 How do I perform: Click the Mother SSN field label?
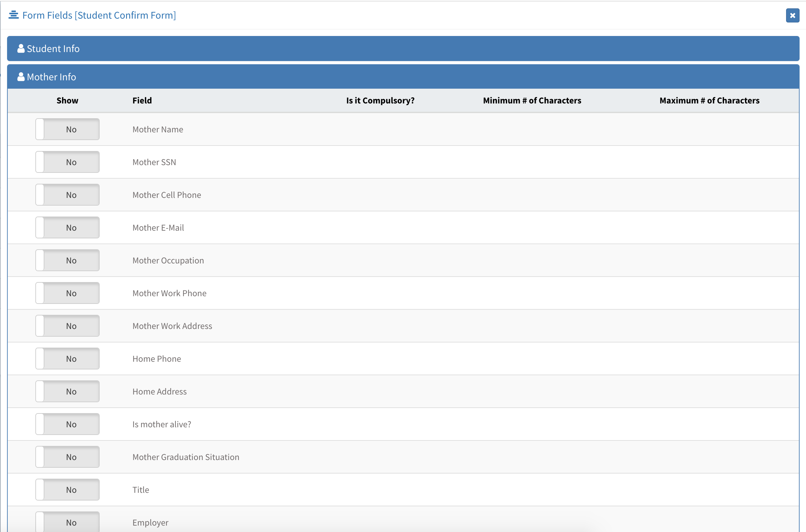154,162
